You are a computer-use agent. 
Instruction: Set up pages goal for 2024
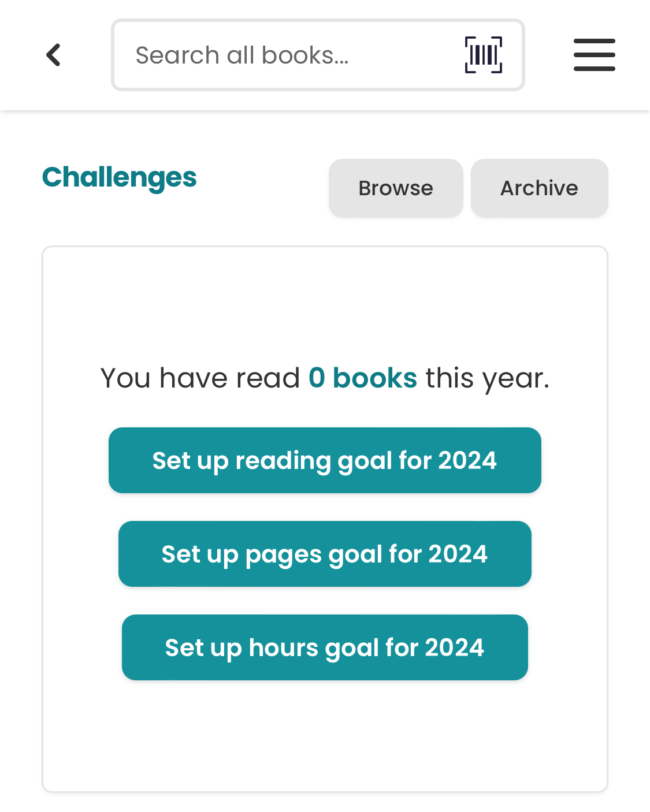325,554
